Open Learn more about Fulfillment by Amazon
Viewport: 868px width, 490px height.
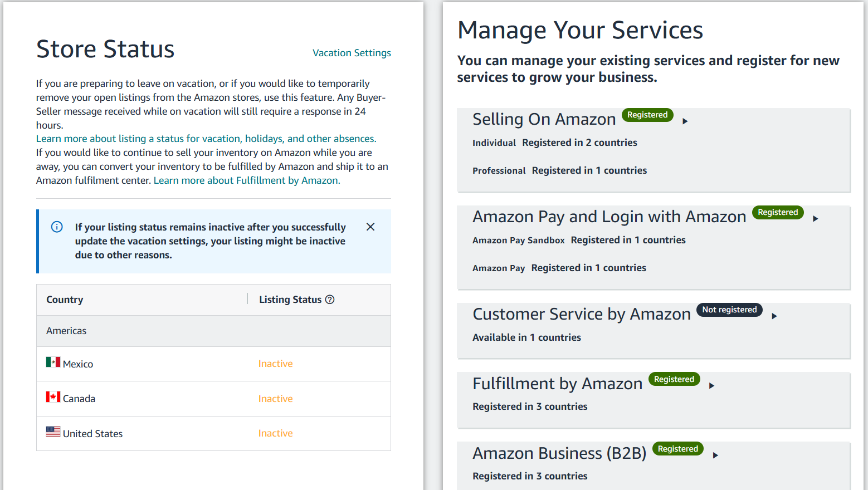click(x=247, y=180)
